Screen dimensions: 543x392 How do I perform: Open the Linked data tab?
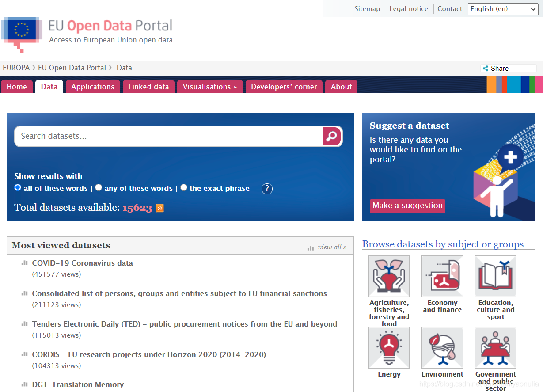click(148, 87)
